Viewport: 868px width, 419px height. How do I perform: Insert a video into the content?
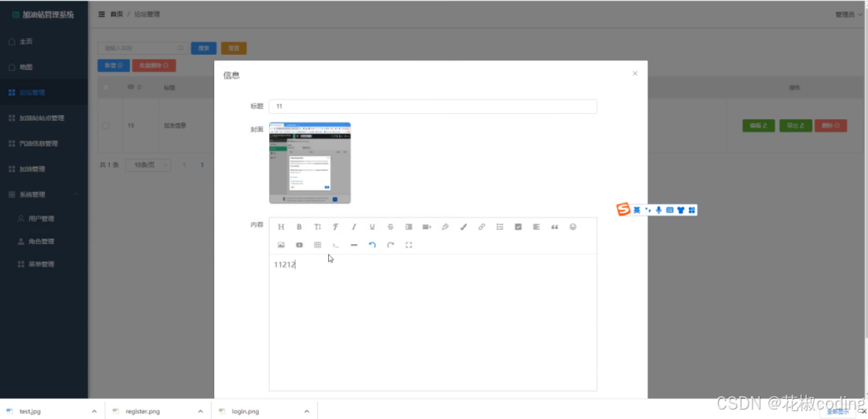pyautogui.click(x=299, y=245)
